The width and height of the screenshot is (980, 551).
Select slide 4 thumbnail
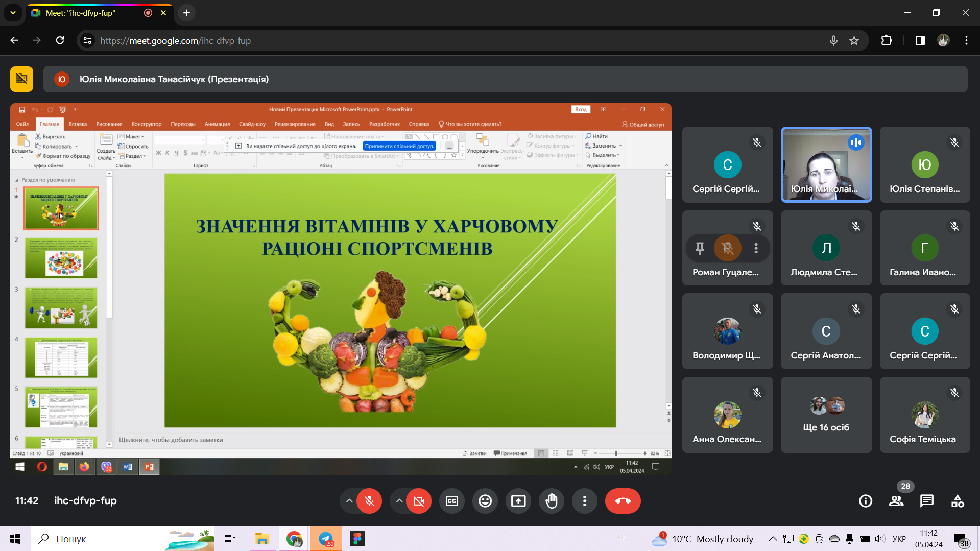pos(61,357)
